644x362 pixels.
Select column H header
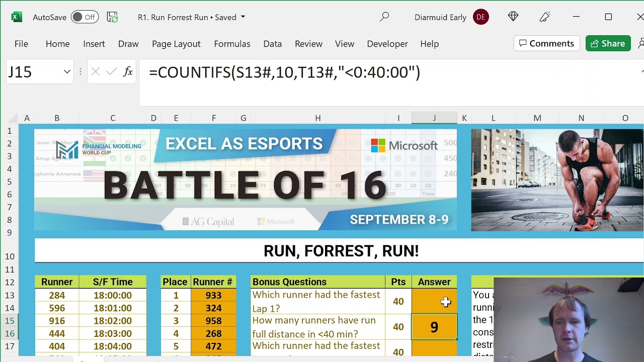point(318,118)
